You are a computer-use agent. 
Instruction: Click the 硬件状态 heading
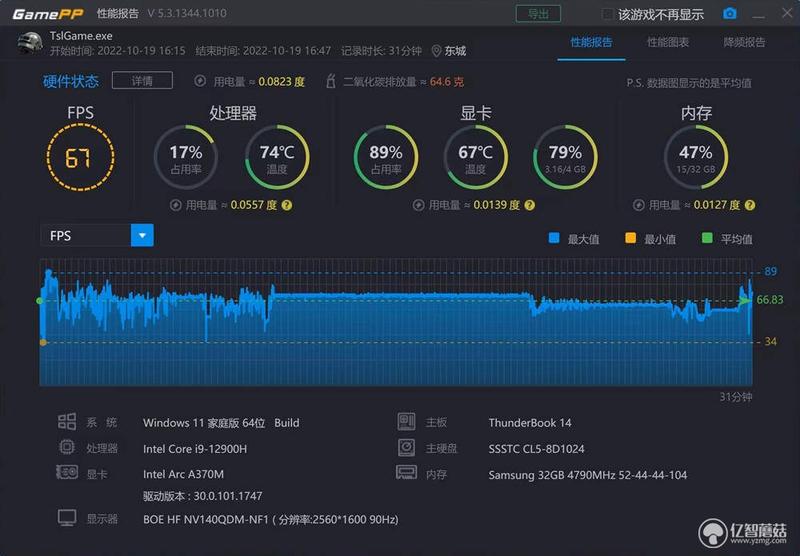point(71,81)
